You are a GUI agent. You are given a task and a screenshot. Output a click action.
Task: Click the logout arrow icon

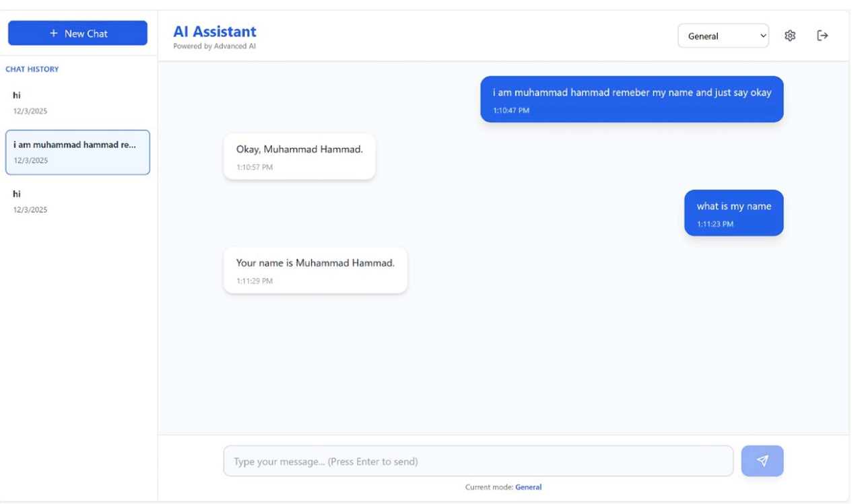(823, 36)
